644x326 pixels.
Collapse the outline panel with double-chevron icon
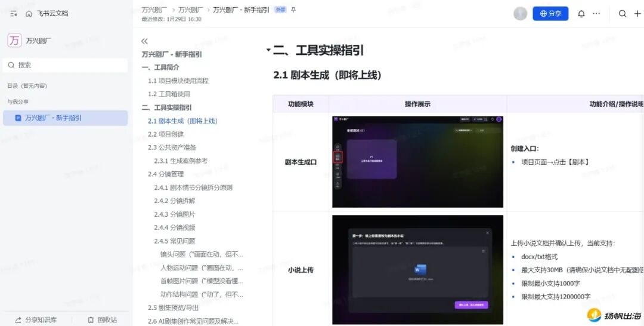(x=144, y=41)
